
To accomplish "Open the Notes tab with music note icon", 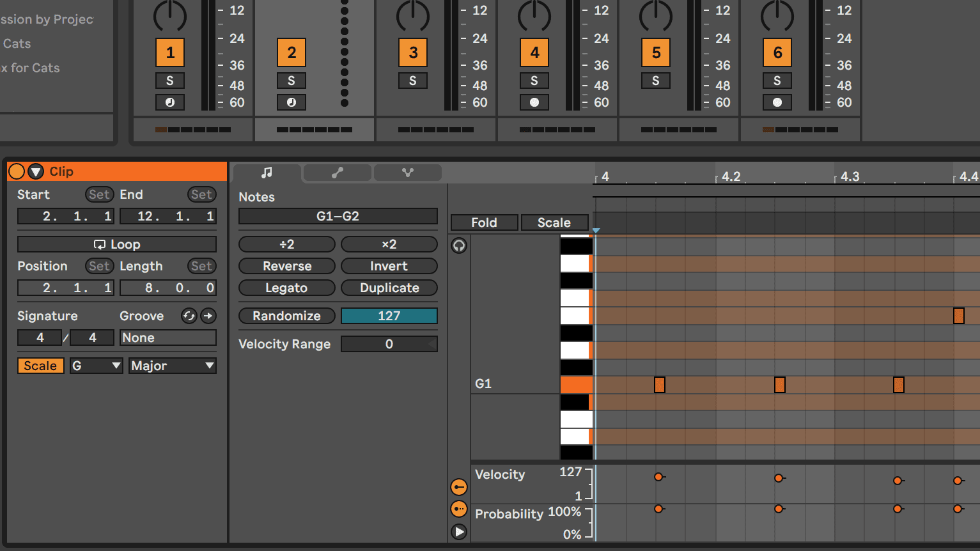I will [x=267, y=173].
